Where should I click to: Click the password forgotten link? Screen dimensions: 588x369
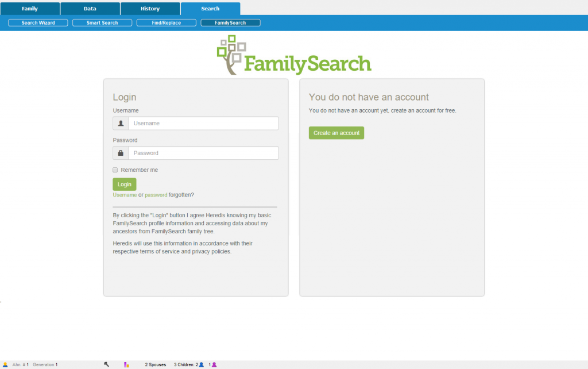pyautogui.click(x=155, y=195)
